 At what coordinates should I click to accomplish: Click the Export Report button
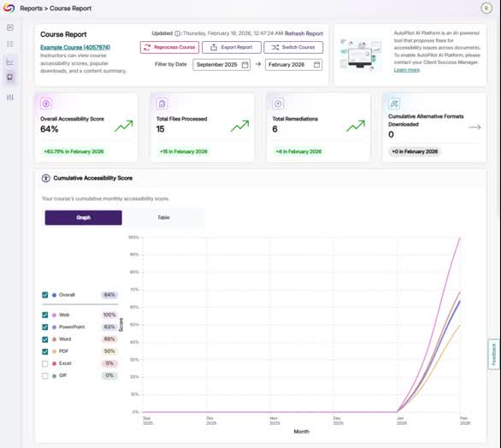point(232,47)
